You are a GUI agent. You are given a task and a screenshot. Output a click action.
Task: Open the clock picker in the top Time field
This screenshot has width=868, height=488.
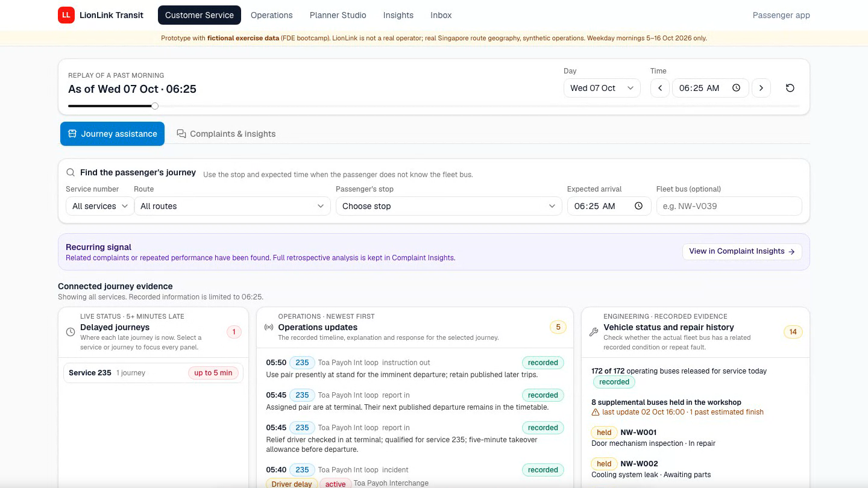pos(736,88)
